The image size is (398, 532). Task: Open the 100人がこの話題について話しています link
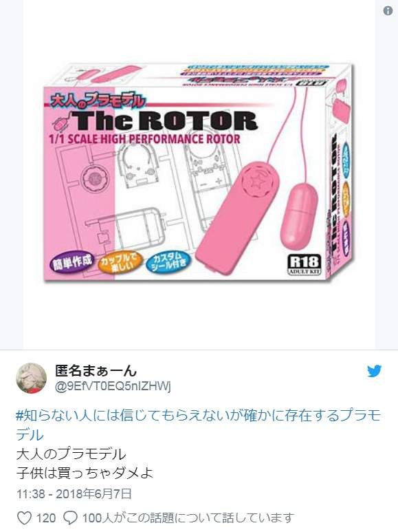tap(188, 518)
